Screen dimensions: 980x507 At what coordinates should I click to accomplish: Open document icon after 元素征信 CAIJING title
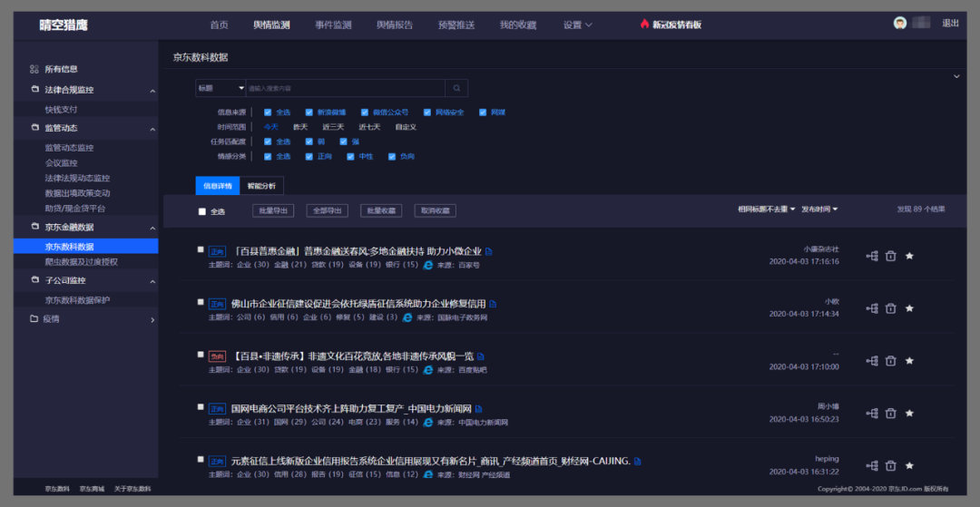click(638, 462)
